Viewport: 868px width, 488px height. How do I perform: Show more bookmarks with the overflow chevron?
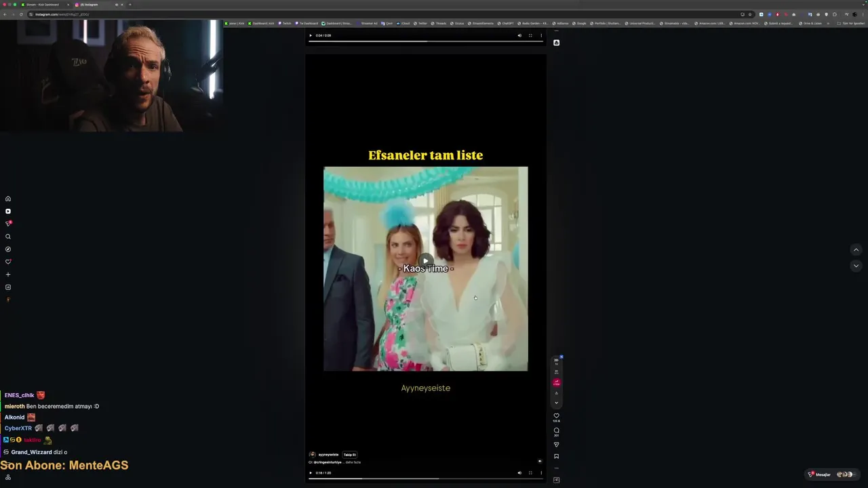(828, 23)
